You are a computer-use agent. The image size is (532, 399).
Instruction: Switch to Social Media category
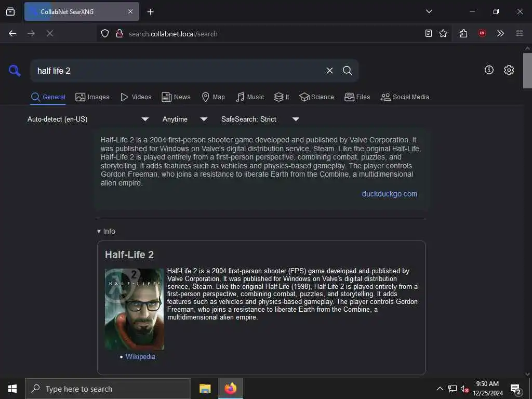(x=405, y=97)
